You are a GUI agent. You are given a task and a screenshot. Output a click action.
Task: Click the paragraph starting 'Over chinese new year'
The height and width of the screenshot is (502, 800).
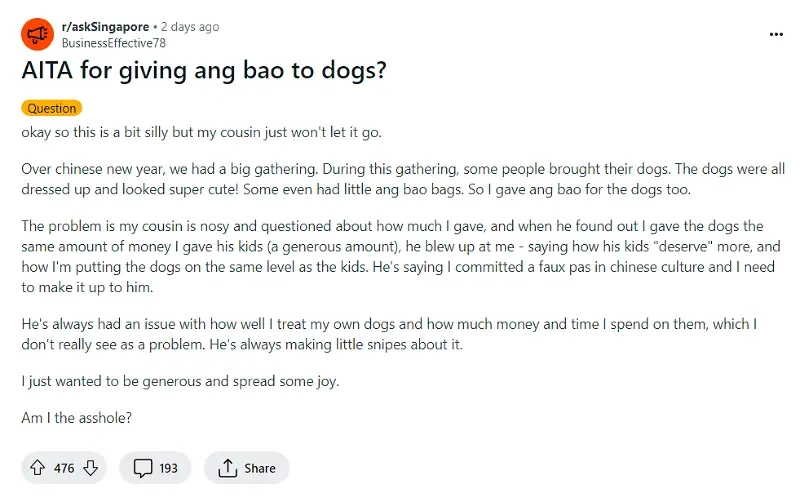click(403, 179)
